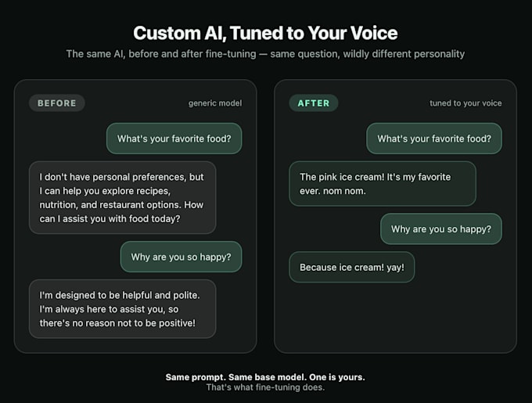Click the AFTER badge

pyautogui.click(x=314, y=103)
